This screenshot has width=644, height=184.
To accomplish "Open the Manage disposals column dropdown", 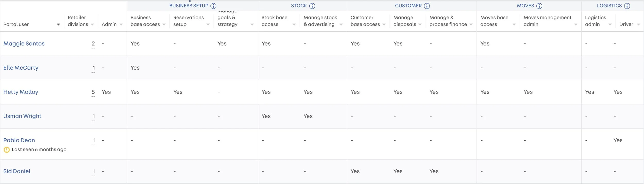I will click(420, 24).
